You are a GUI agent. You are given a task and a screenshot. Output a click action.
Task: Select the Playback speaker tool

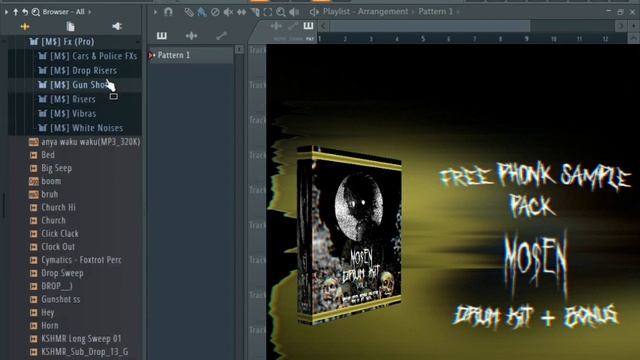tap(294, 12)
